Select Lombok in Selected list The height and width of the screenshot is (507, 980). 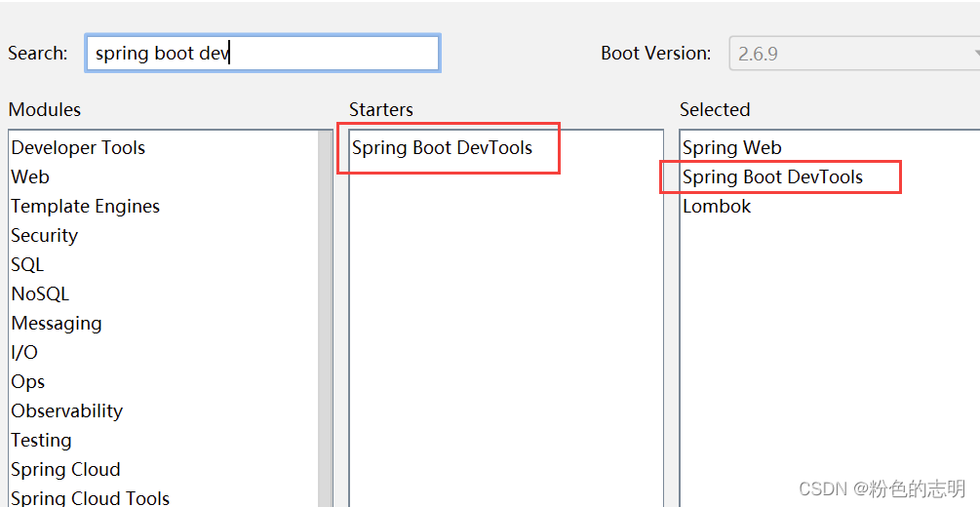click(x=717, y=207)
